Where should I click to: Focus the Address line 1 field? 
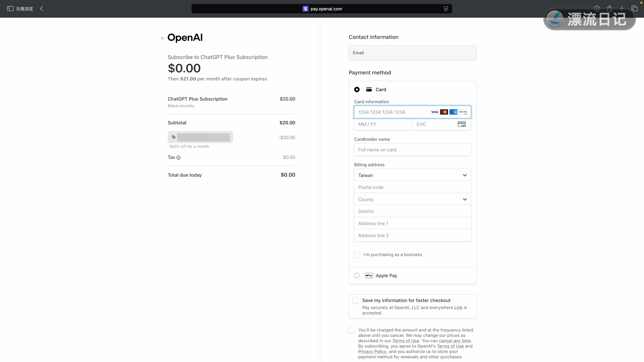[x=413, y=223]
